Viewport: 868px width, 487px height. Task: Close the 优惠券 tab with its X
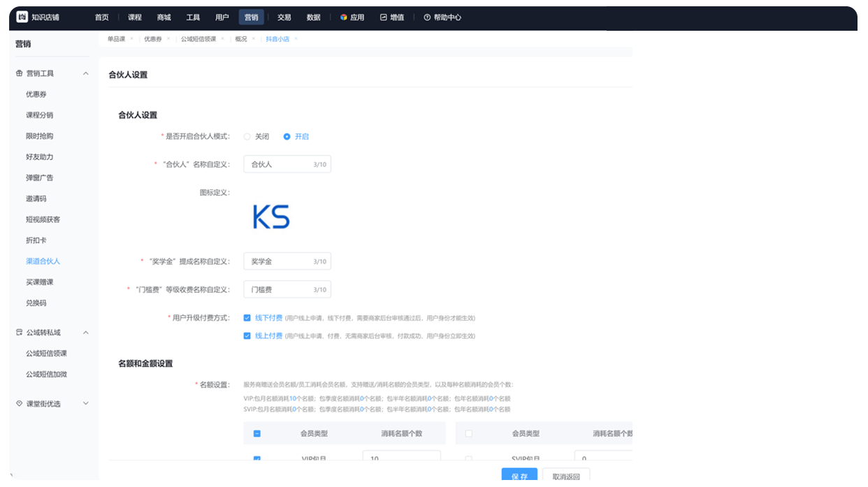point(168,39)
